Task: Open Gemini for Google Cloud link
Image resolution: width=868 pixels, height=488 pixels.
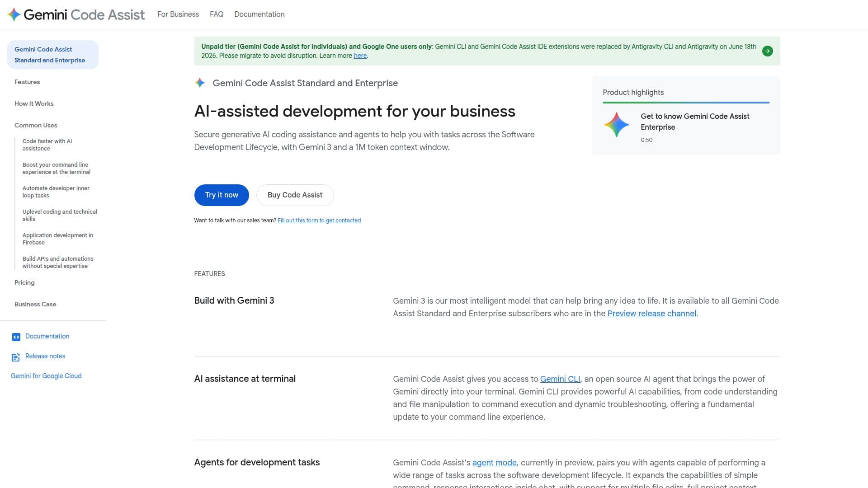Action: tap(46, 376)
